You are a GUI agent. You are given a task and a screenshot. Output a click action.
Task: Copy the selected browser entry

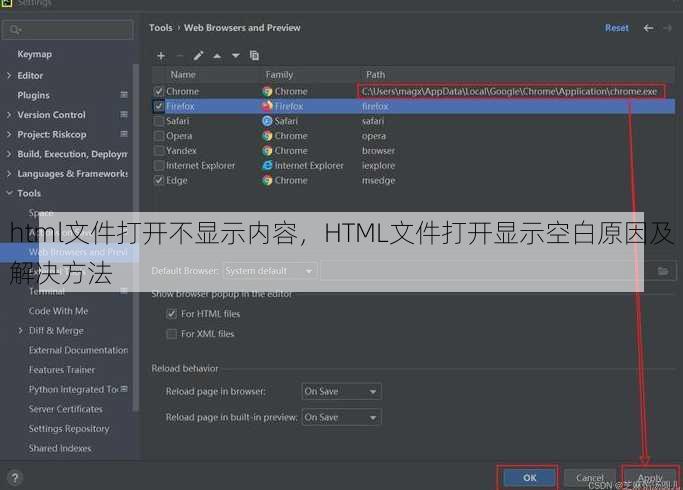coord(254,56)
